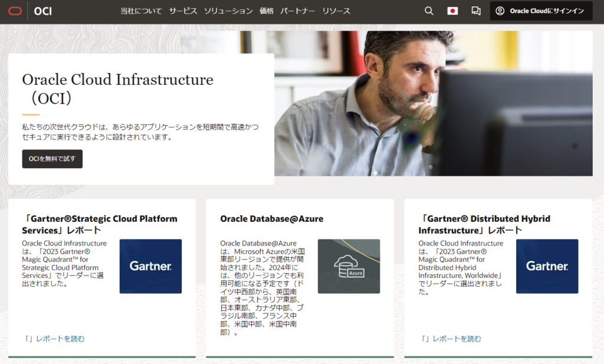Click Distributed Hybrid Infrastructure card description text
This screenshot has height=364, width=604.
pyautogui.click(x=461, y=267)
